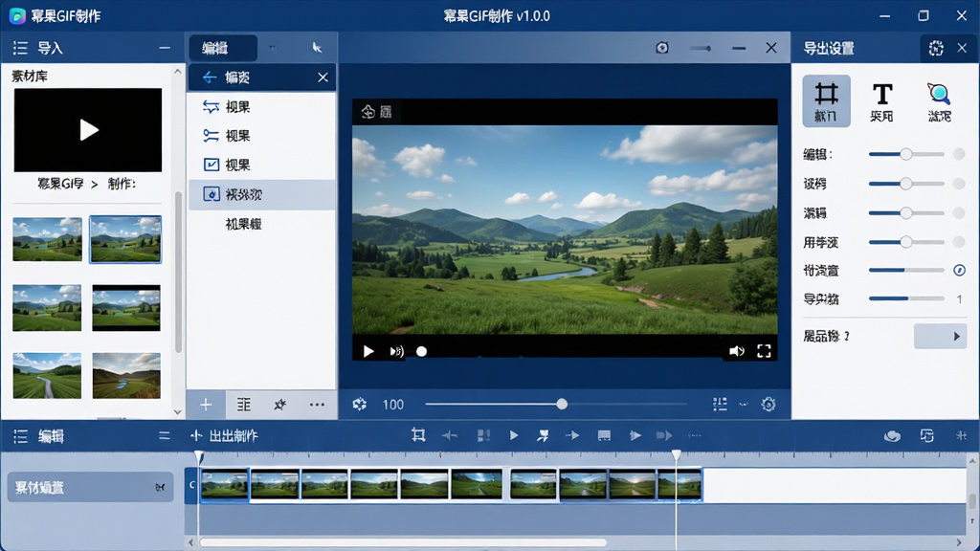
Task: Open the equals-sign menu in timeline header
Action: point(165,436)
